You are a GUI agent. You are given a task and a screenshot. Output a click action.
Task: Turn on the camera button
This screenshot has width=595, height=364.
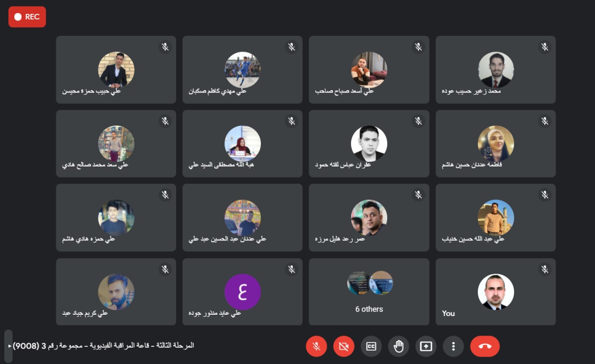pos(344,346)
